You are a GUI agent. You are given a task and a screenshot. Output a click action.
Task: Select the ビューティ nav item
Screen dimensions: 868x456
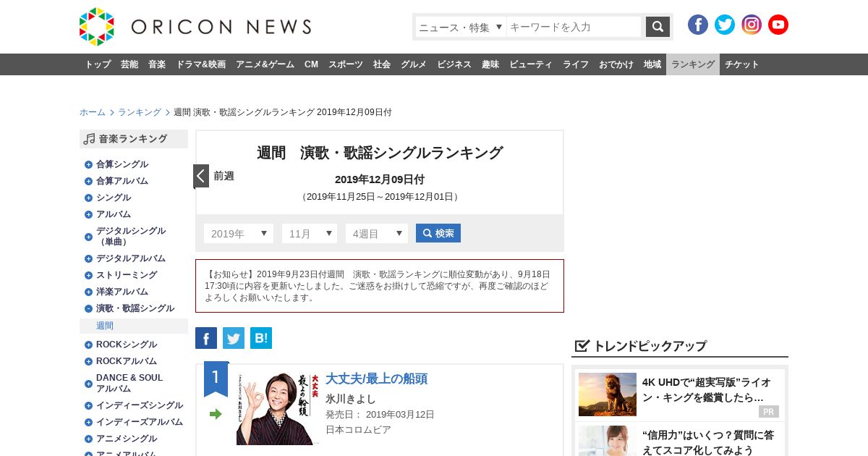[531, 64]
